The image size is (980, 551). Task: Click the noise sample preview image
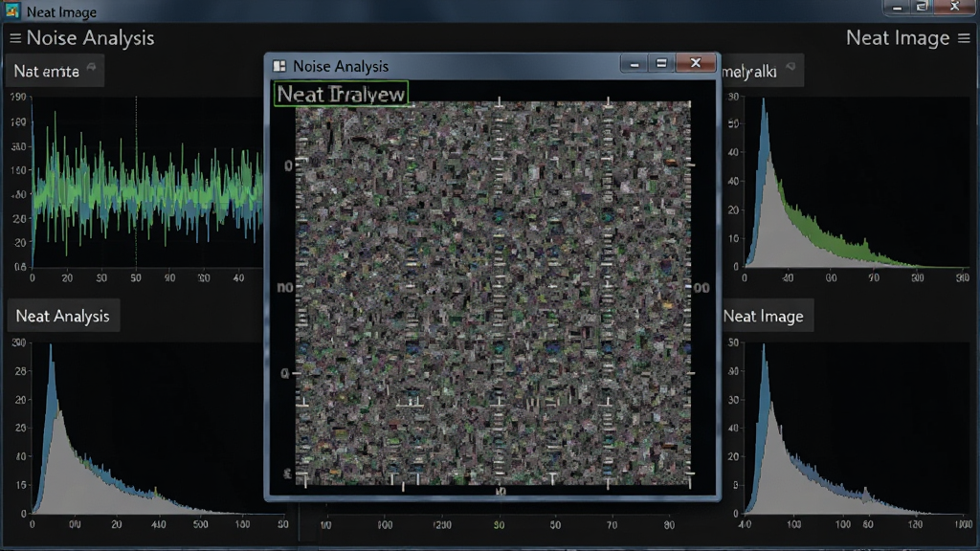tap(493, 293)
